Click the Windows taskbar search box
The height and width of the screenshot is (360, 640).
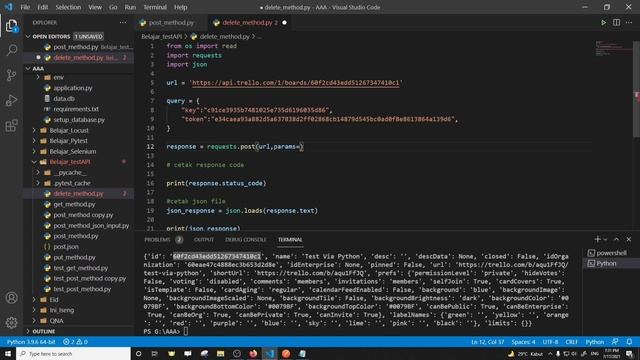click(73, 353)
